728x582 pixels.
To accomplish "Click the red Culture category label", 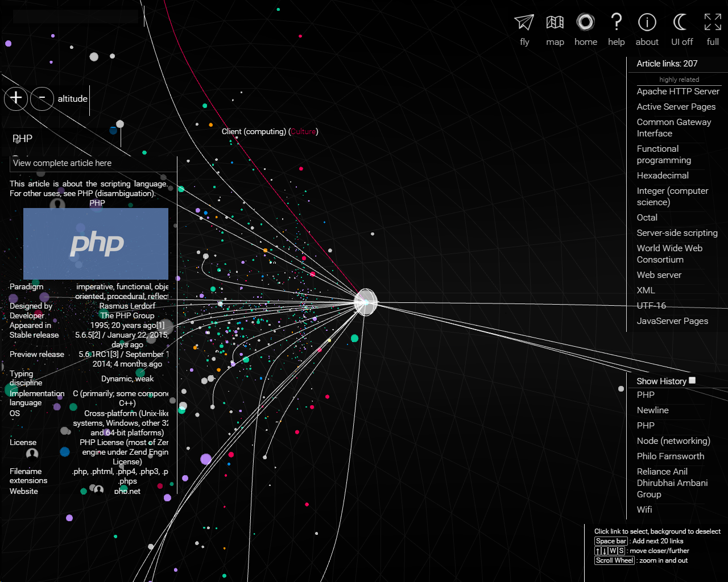I will point(304,131).
